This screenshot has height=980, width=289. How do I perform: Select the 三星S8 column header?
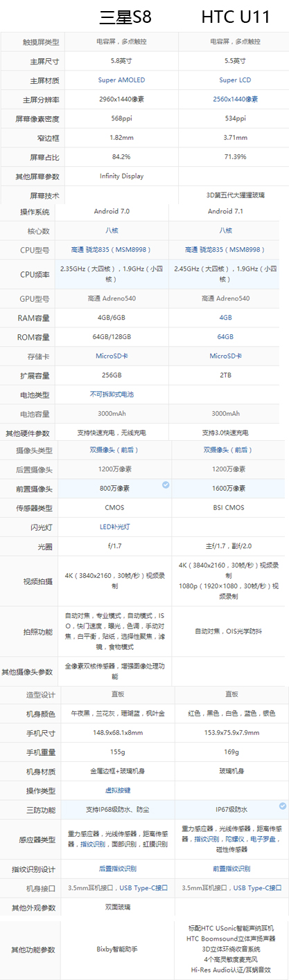(125, 16)
